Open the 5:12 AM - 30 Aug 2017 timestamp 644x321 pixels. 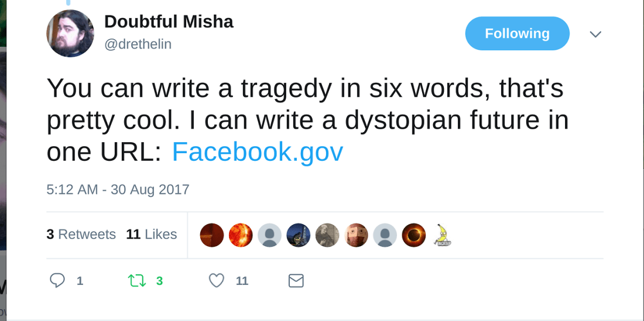pos(118,189)
